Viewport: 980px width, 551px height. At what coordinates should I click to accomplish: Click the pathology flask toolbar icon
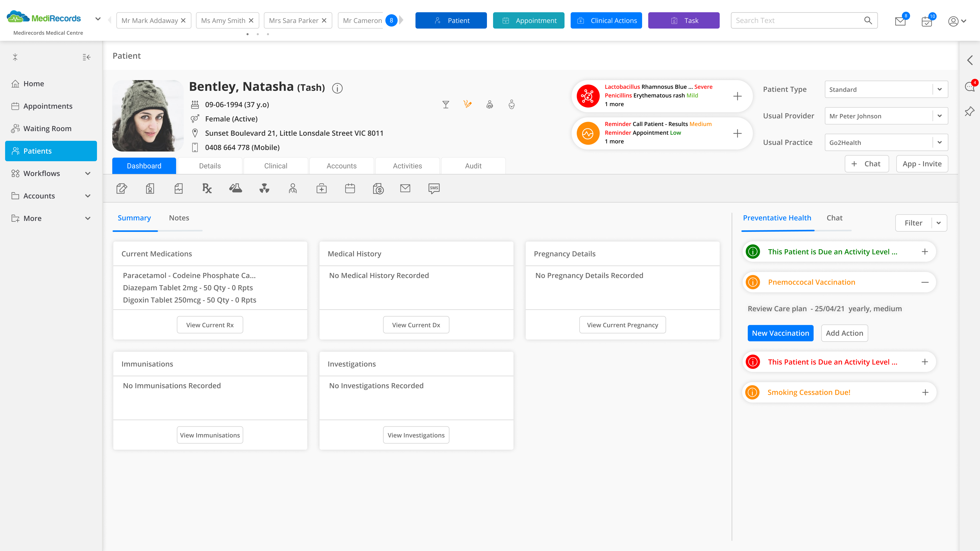[236, 188]
